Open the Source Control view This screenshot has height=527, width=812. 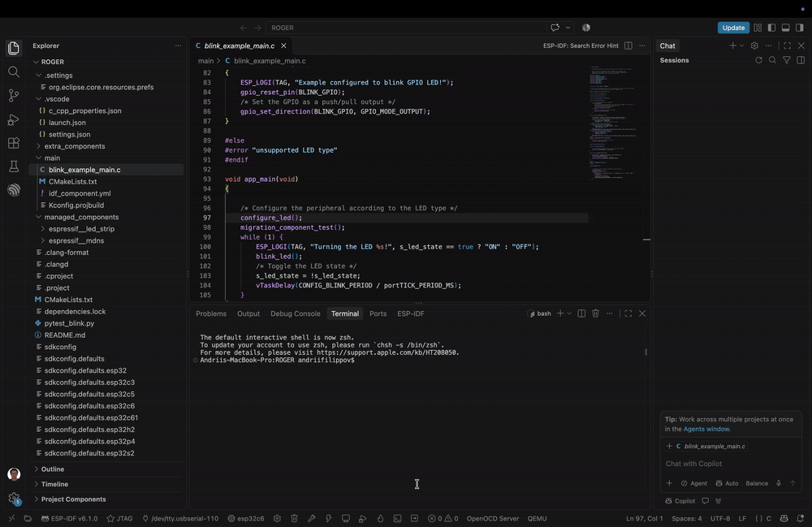click(14, 95)
